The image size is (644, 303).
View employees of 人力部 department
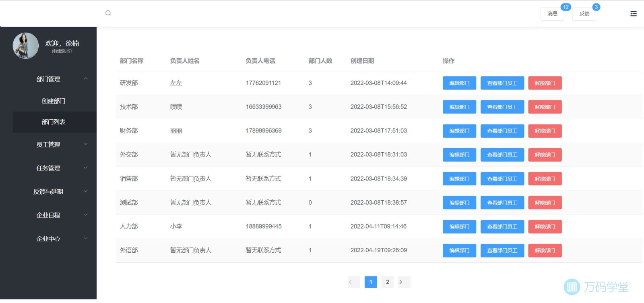[x=502, y=226]
